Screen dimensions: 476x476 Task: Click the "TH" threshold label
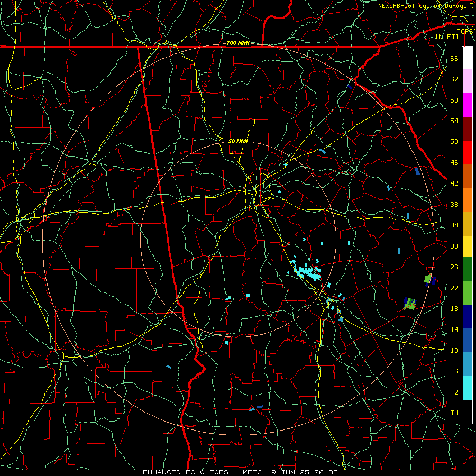click(454, 413)
